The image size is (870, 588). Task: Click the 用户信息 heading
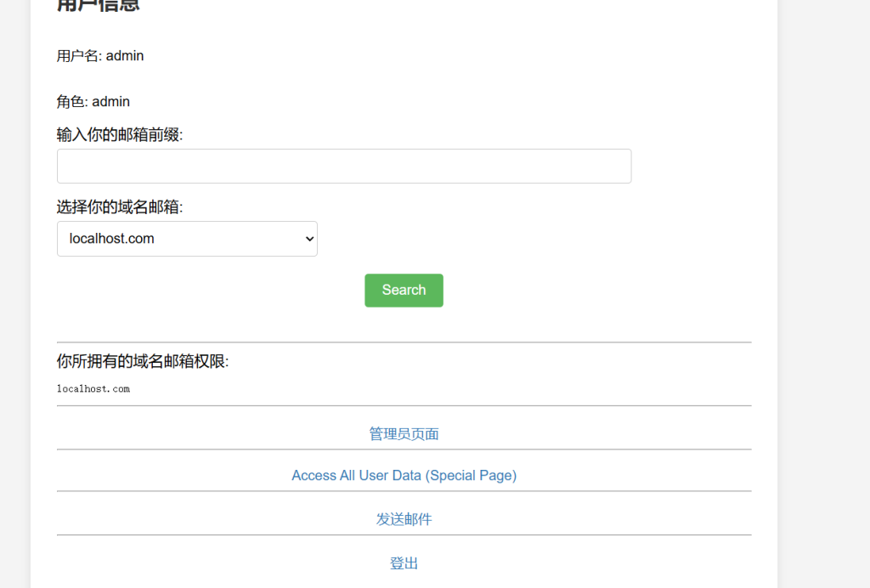98,6
